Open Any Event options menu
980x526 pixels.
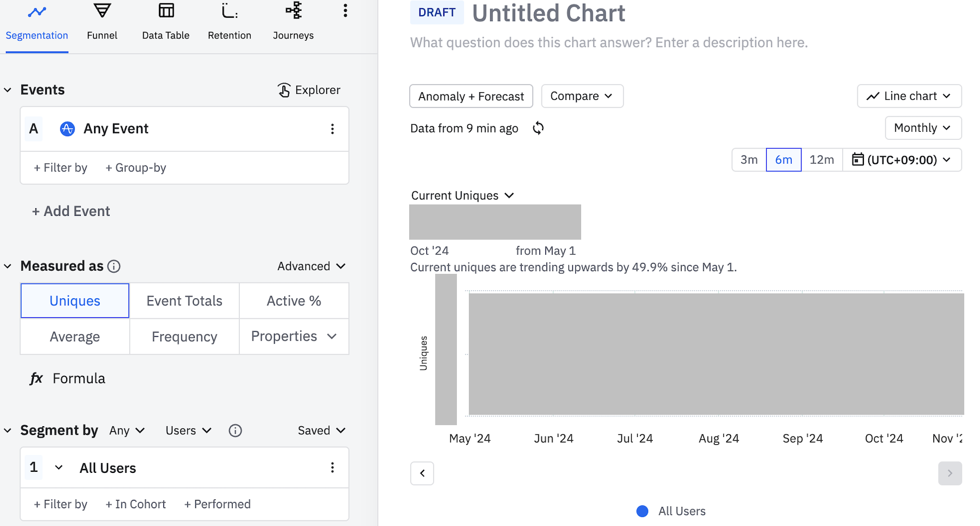click(x=333, y=129)
